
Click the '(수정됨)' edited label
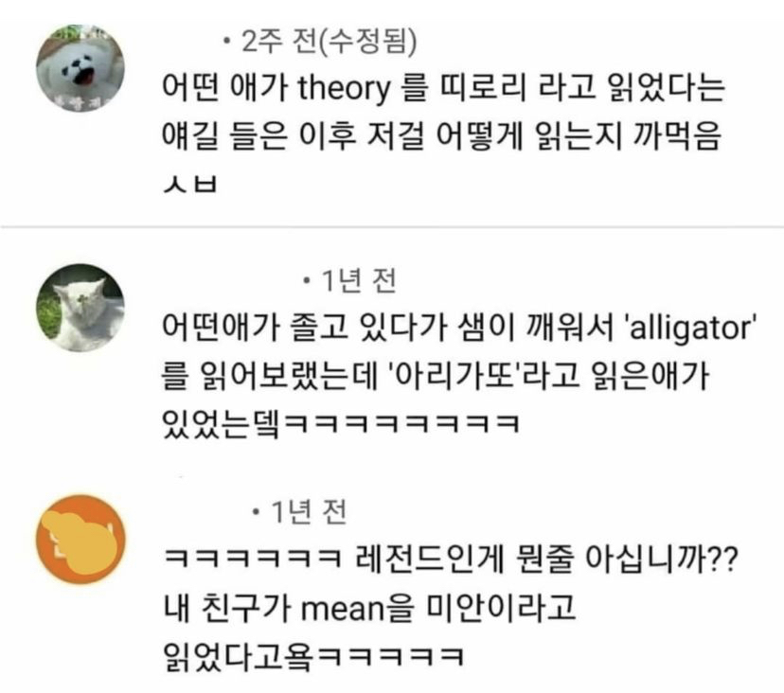367,42
